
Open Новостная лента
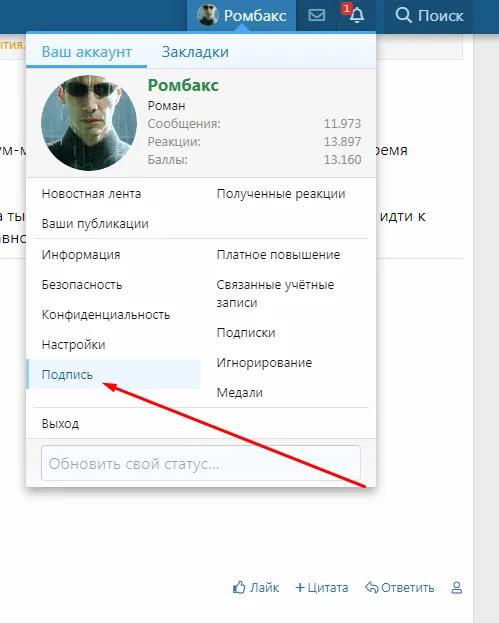[x=91, y=194]
